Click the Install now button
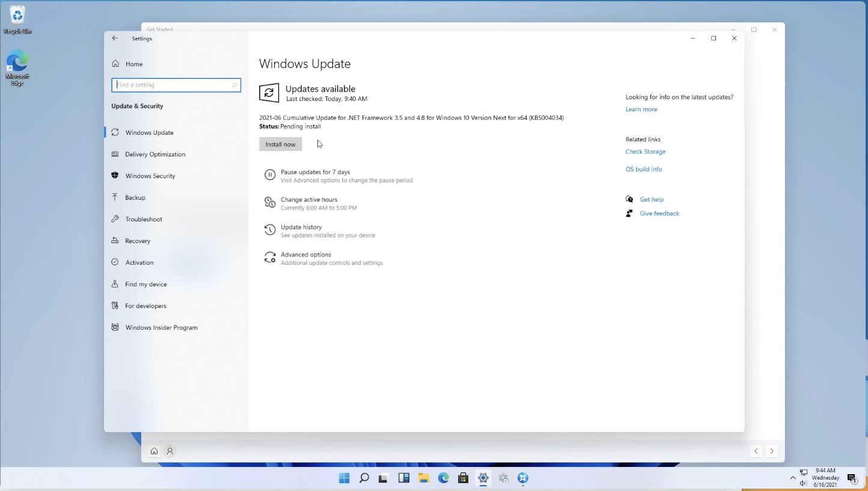The image size is (868, 491). pos(281,144)
